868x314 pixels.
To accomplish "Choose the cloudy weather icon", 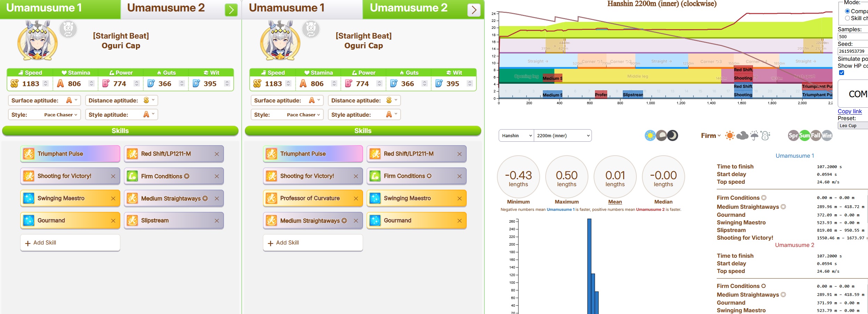I will coord(742,135).
